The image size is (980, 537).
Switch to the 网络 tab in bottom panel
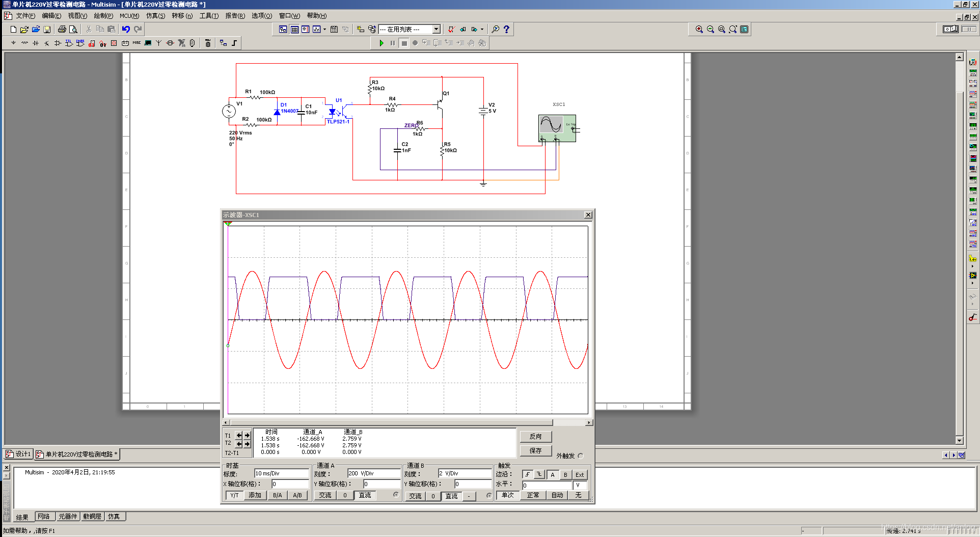click(x=44, y=517)
